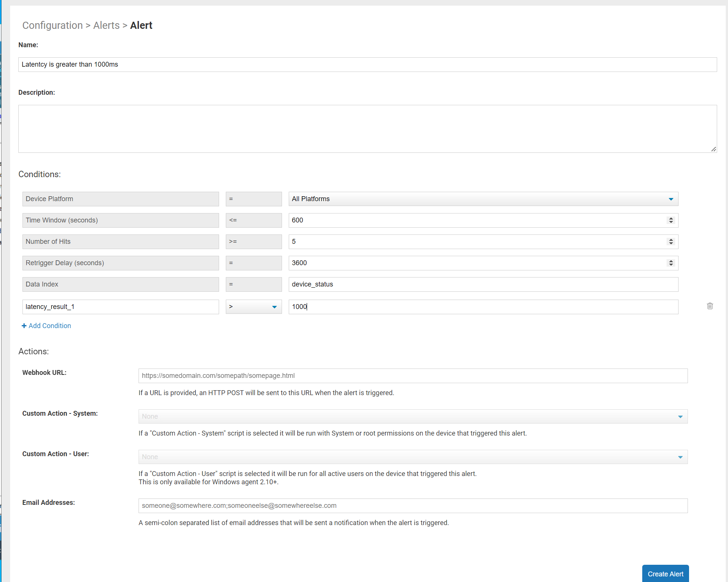Click the Webhook URL input field

(x=412, y=375)
